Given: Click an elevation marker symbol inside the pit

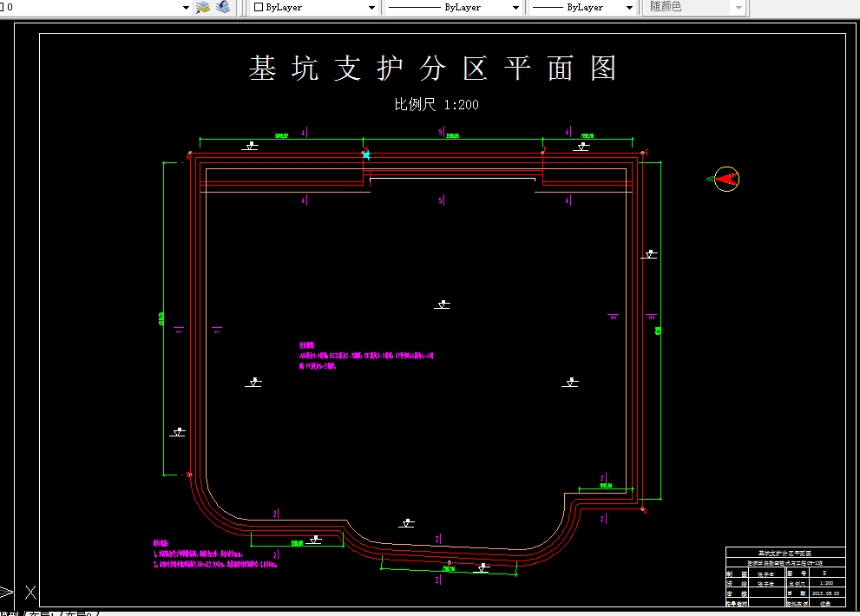Looking at the screenshot, I should [x=441, y=304].
